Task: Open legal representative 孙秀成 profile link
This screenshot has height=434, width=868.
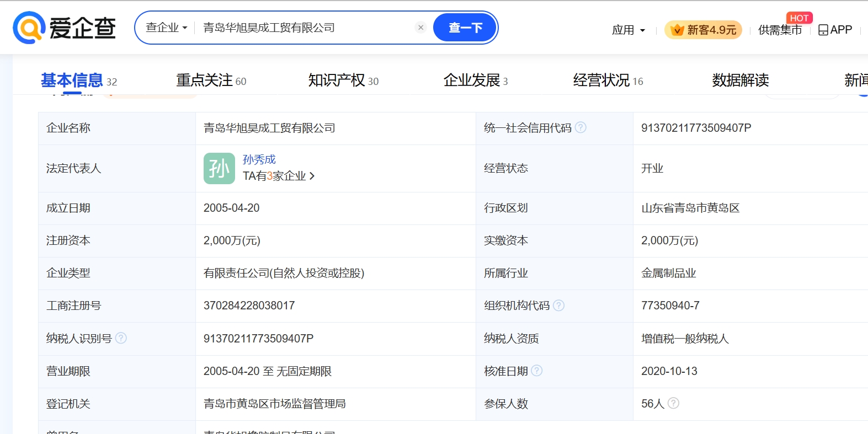Action: coord(259,159)
